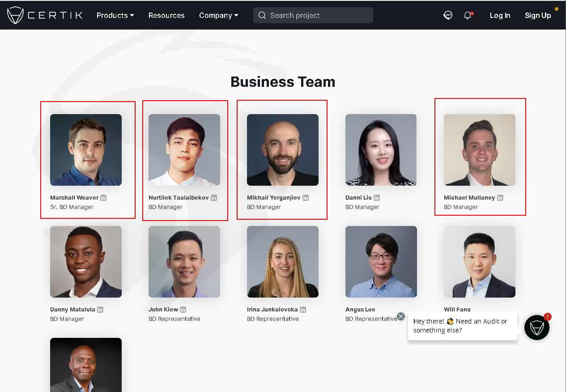566x392 pixels.
Task: Expand the Products dropdown menu
Action: click(115, 15)
